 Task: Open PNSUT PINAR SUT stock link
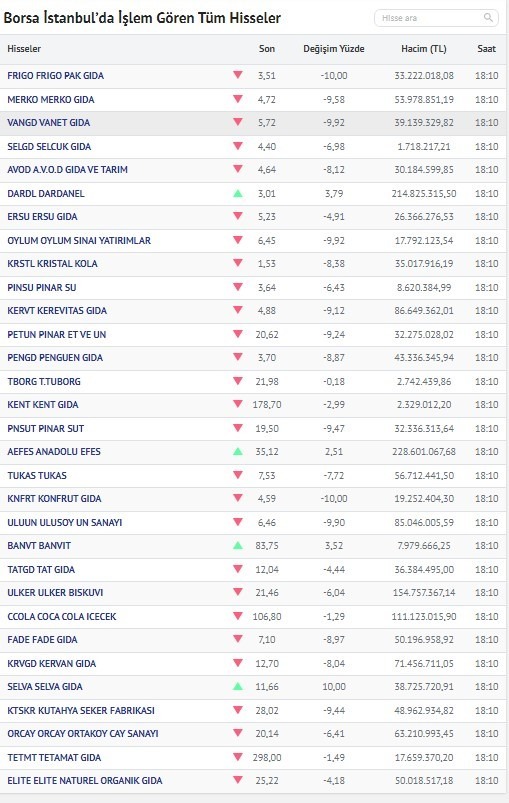point(46,429)
